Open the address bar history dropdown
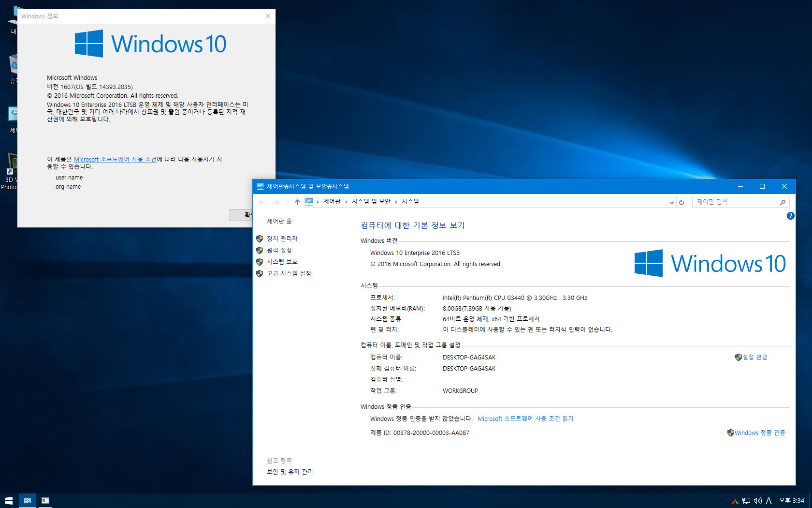Image resolution: width=812 pixels, height=508 pixels. click(671, 202)
